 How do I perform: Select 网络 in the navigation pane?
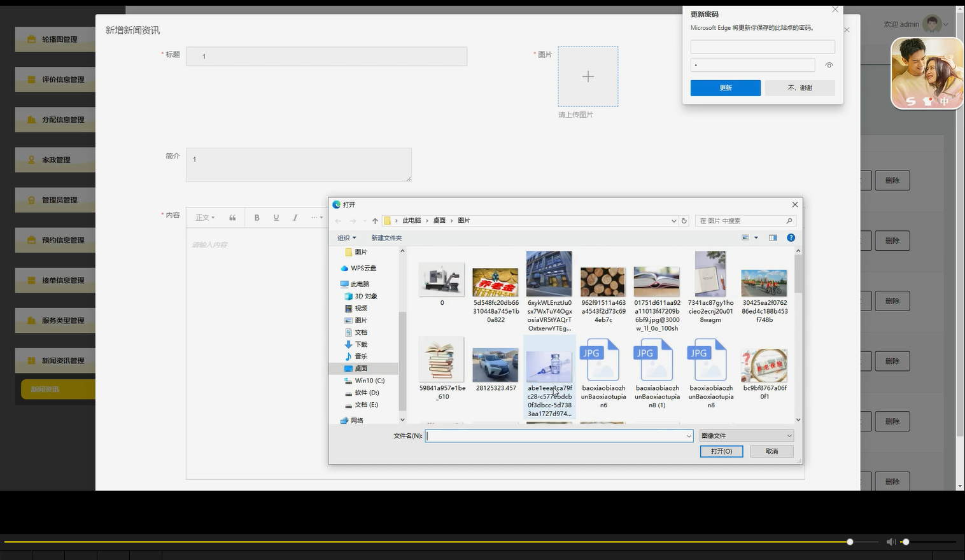click(x=352, y=421)
